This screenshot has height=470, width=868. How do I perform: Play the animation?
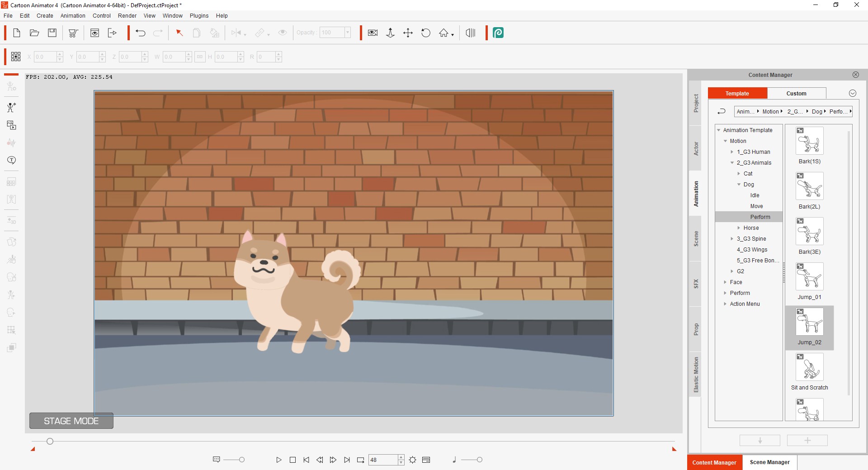click(279, 460)
